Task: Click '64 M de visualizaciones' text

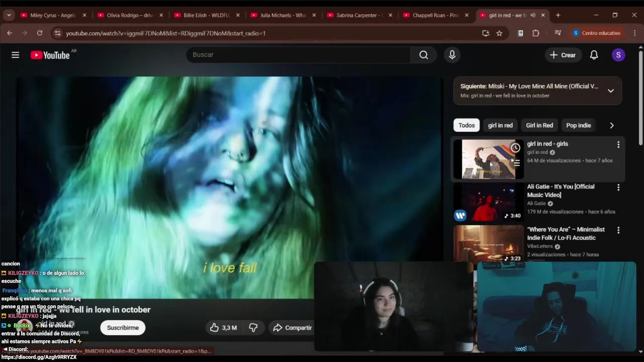Action: [554, 161]
